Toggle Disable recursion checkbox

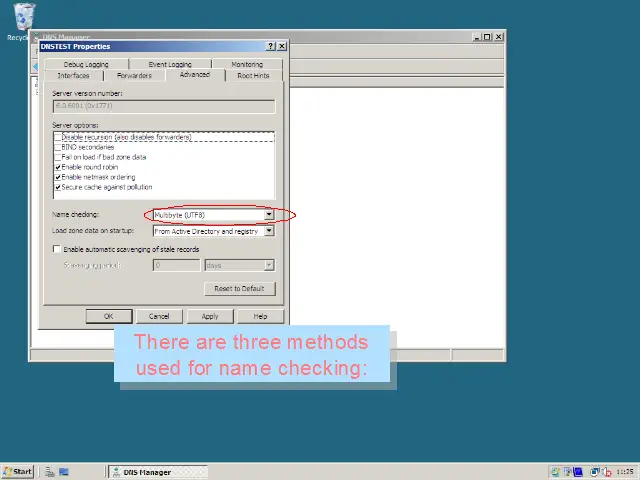58,137
